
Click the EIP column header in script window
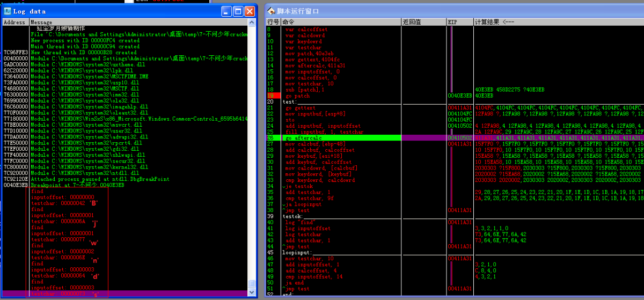pyautogui.click(x=459, y=23)
